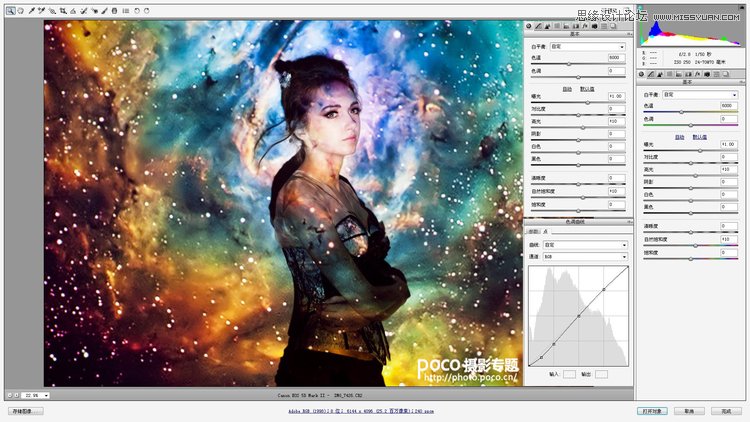Viewport: 750px width, 422px height.
Task: Pick the White Balance eyedropper tool
Action: point(31,10)
